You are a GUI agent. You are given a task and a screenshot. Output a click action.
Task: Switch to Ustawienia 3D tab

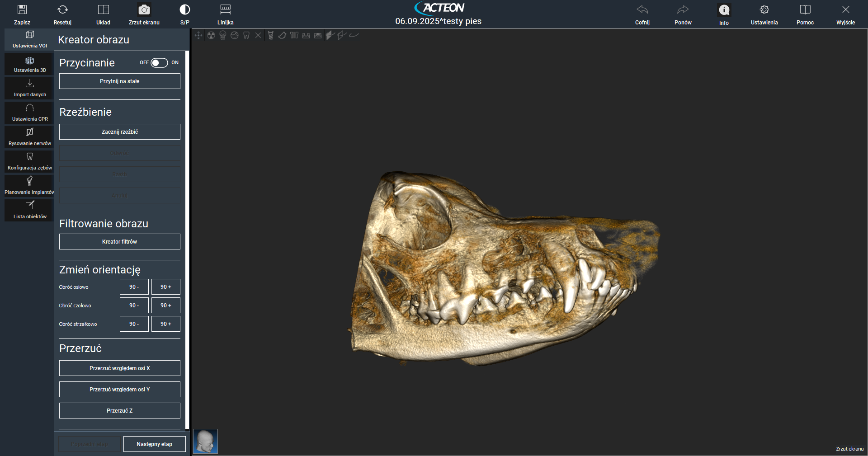[x=30, y=64]
